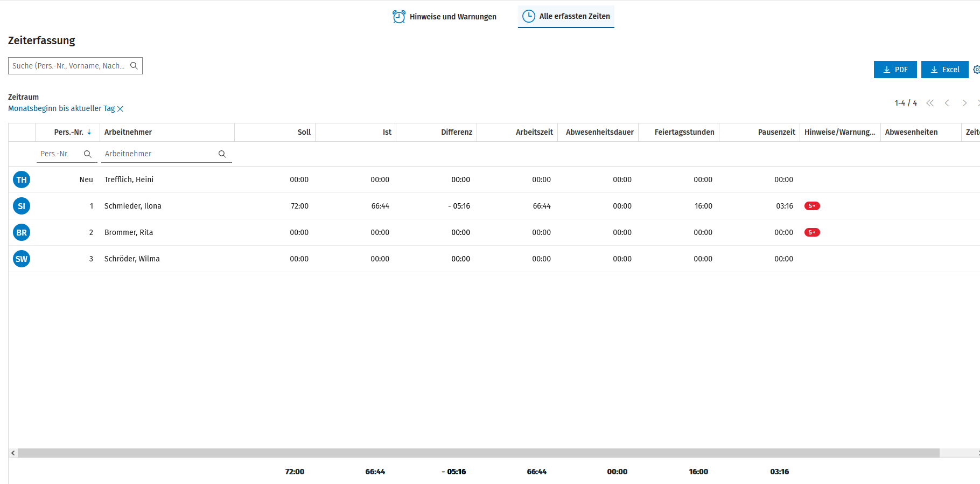Screen dimensions: 980x484
Task: Sort by the Pers.-Nr. column header
Action: coord(69,132)
